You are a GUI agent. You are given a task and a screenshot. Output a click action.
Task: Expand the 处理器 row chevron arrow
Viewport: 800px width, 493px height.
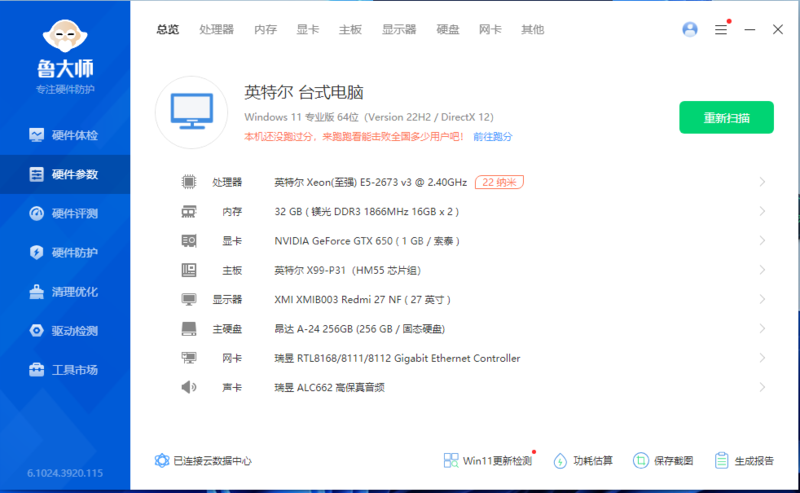point(762,182)
